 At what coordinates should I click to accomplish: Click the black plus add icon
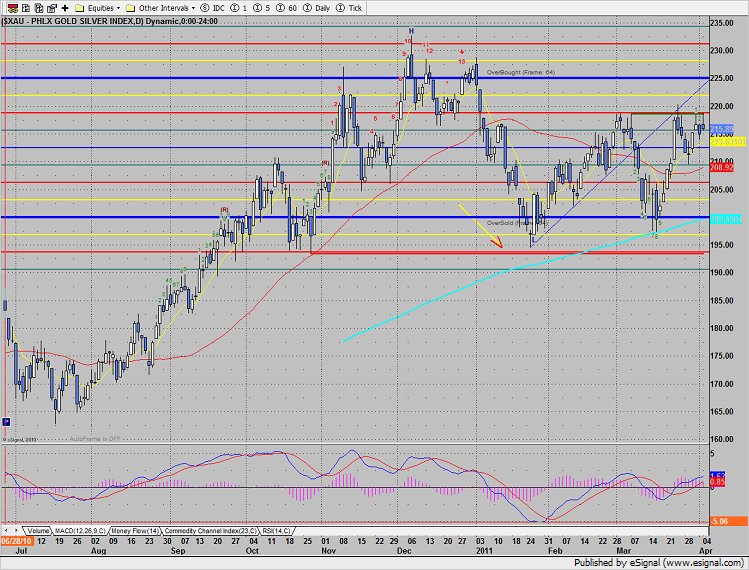click(x=65, y=8)
